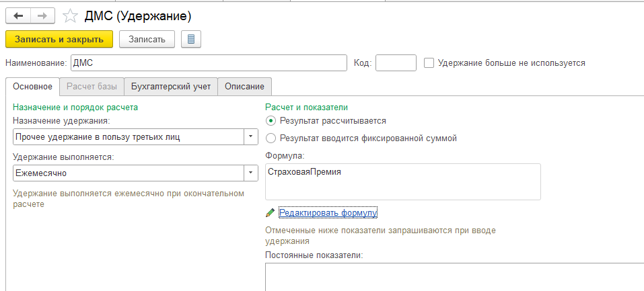Click the 'Наименование' field containing ДМС
Image resolution: width=644 pixels, height=291 pixels.
(x=209, y=63)
